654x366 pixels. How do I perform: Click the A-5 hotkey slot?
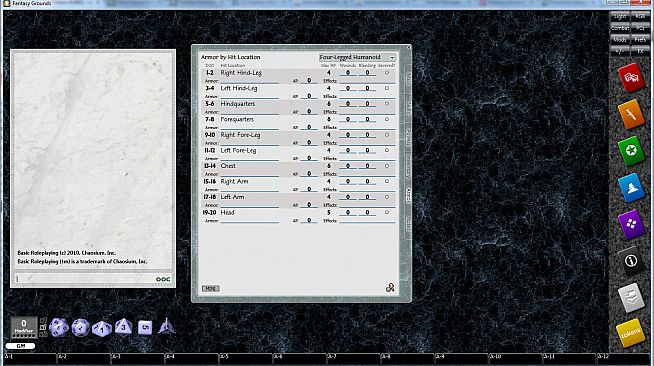click(x=245, y=358)
